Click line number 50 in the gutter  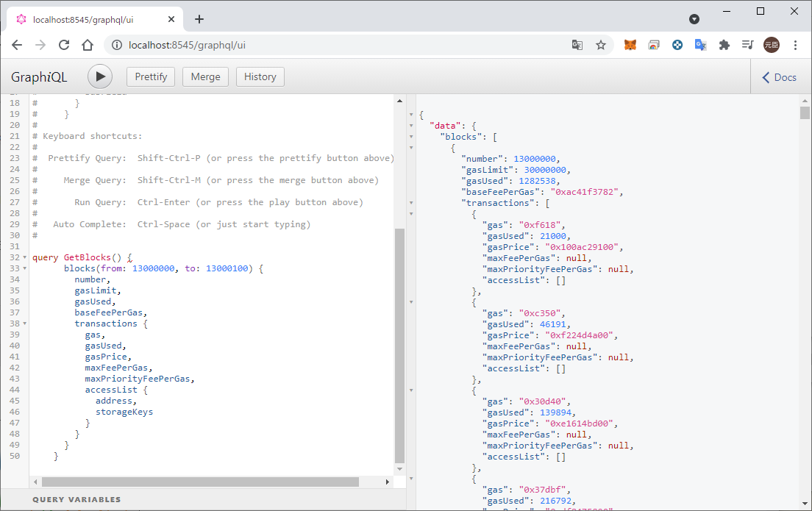click(15, 456)
